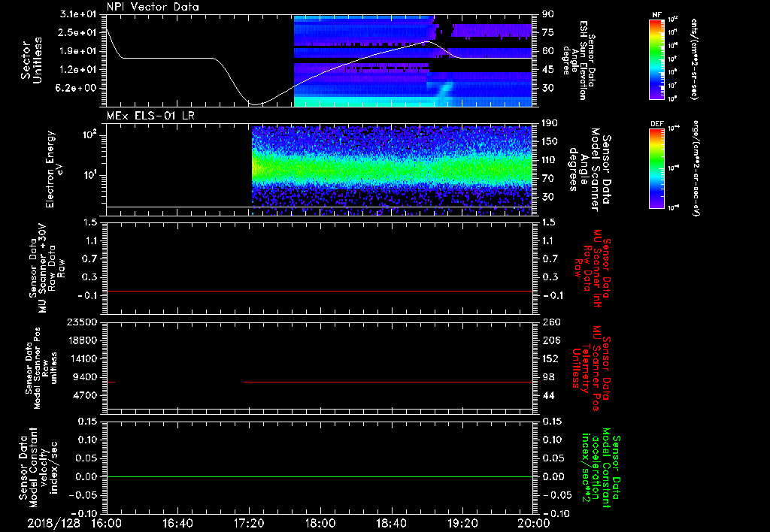Viewport: 770px width, 532px height.
Task: Click the "MU Scanner +30V Raw Data" axis title
Action: coord(47,268)
